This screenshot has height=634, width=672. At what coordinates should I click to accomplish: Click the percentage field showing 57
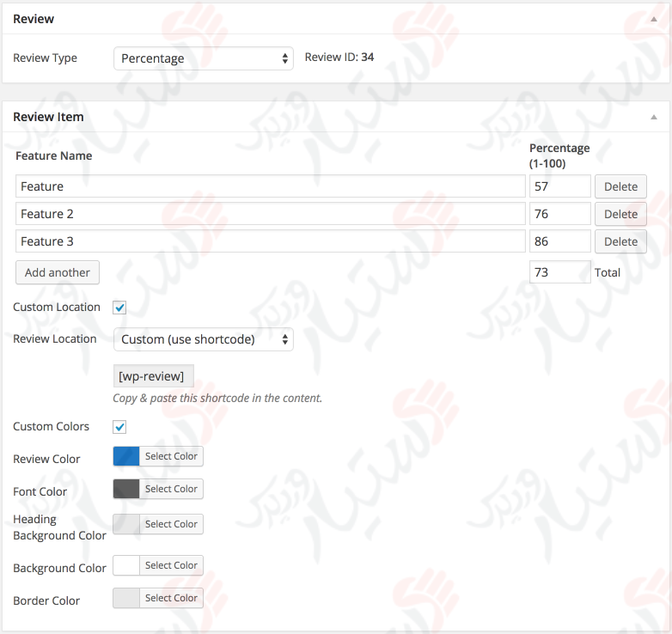pyautogui.click(x=559, y=186)
